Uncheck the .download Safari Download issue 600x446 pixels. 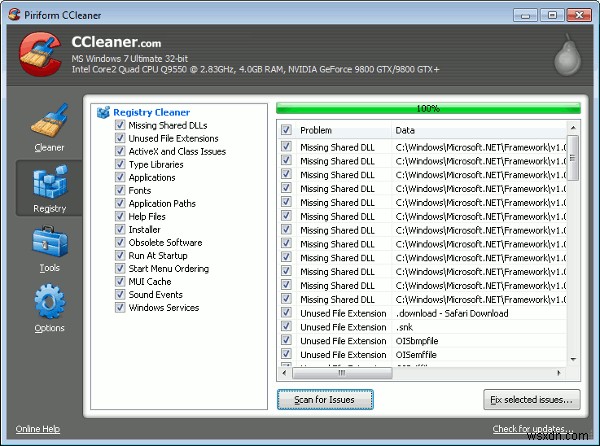[x=286, y=313]
